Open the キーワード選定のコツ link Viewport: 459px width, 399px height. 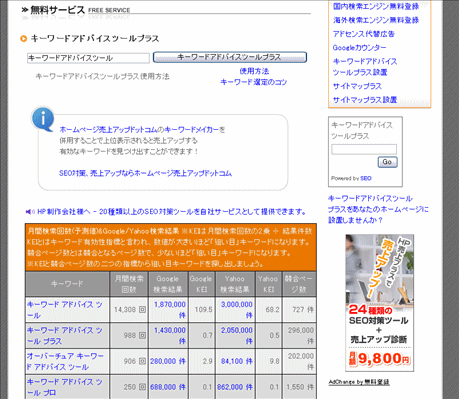[254, 82]
